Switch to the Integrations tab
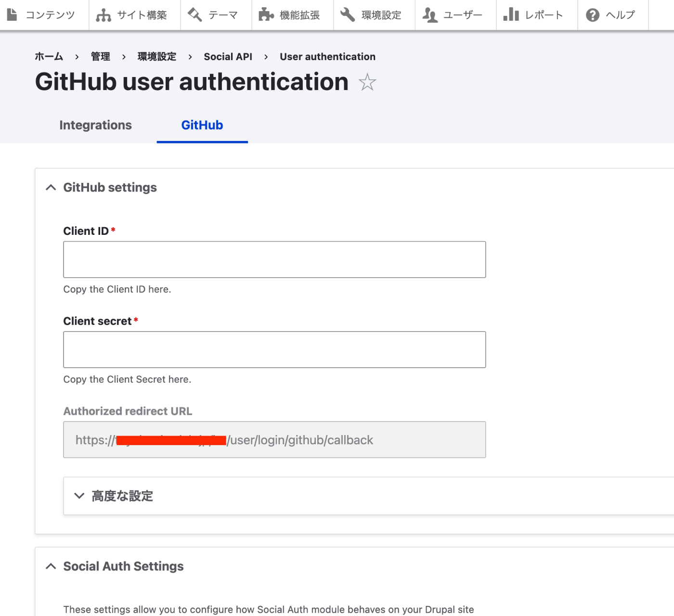The image size is (674, 616). pyautogui.click(x=95, y=125)
